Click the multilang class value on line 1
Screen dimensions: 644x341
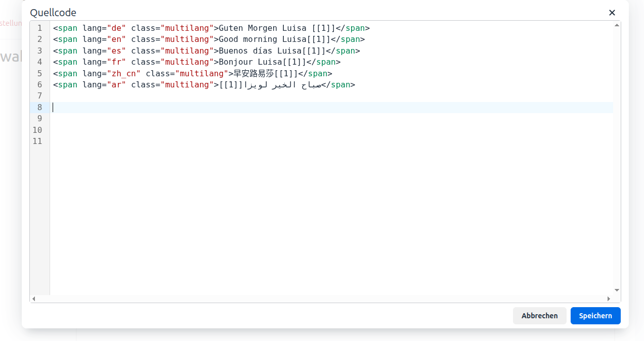pos(187,28)
